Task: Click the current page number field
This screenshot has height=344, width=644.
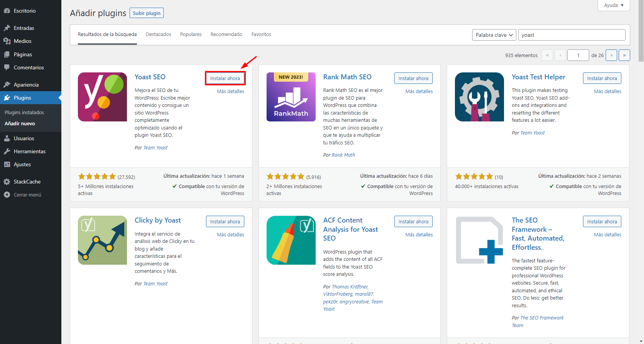Action: pos(578,55)
